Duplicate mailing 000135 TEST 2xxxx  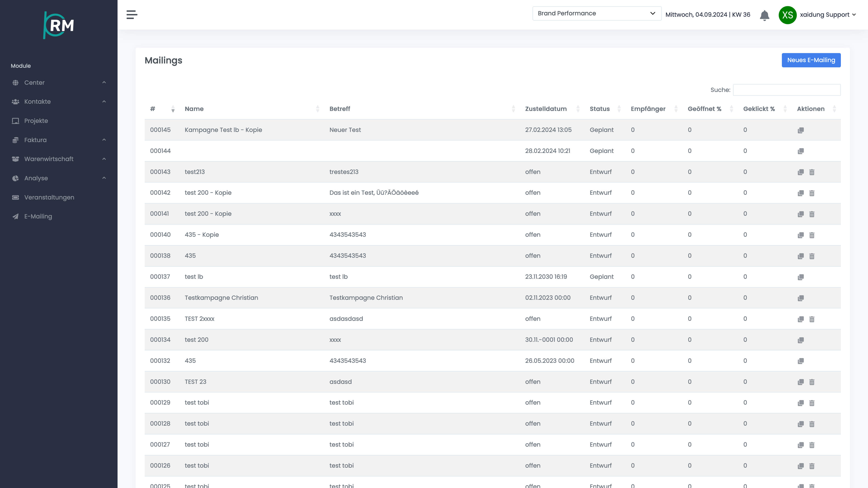coord(801,319)
